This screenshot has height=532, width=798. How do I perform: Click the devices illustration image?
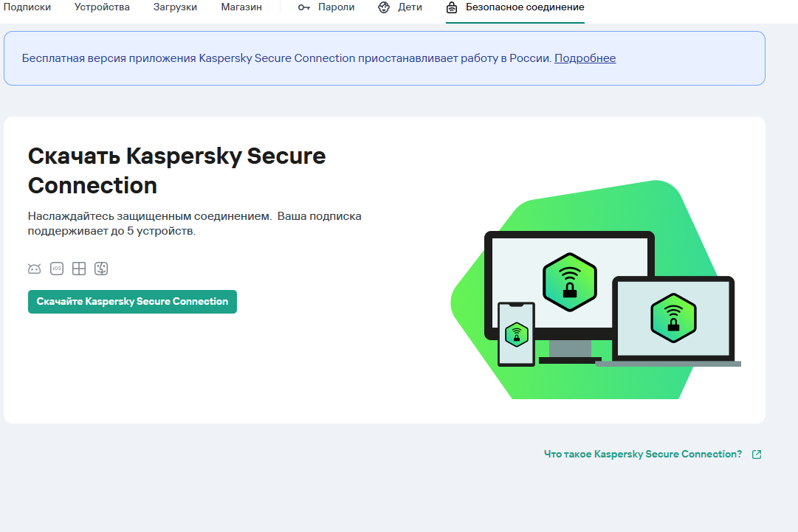596,289
